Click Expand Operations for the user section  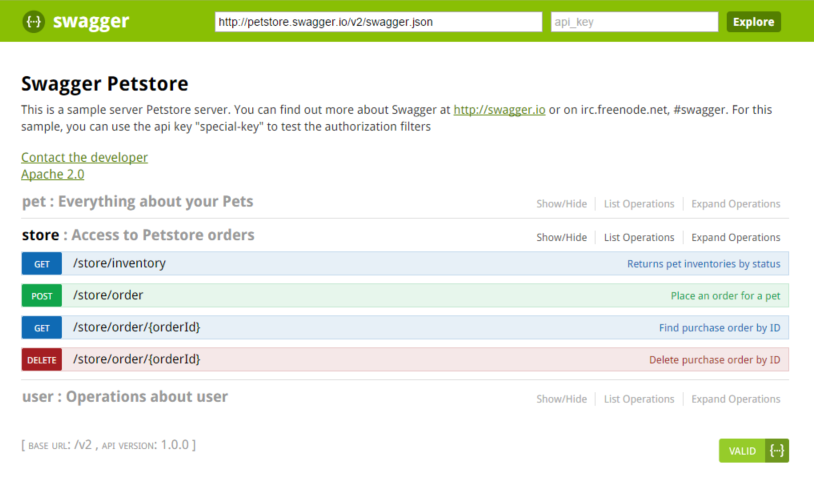[x=736, y=399]
